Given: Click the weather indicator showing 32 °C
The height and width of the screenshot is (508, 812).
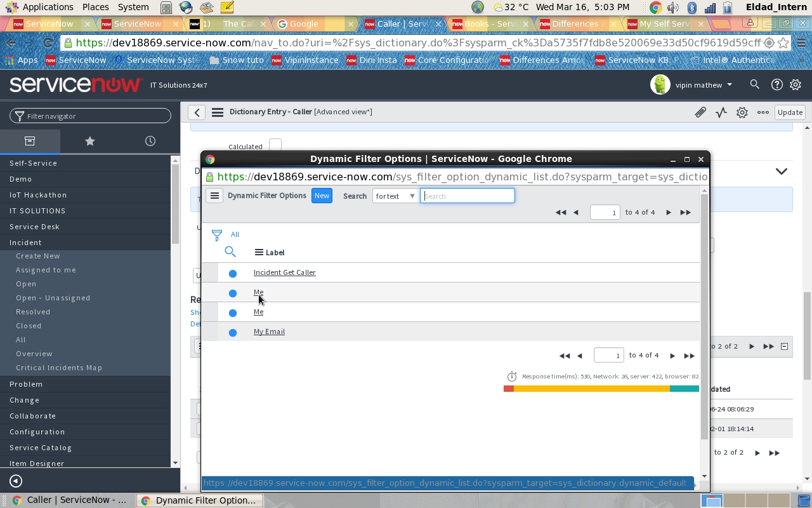Looking at the screenshot, I should point(511,8).
